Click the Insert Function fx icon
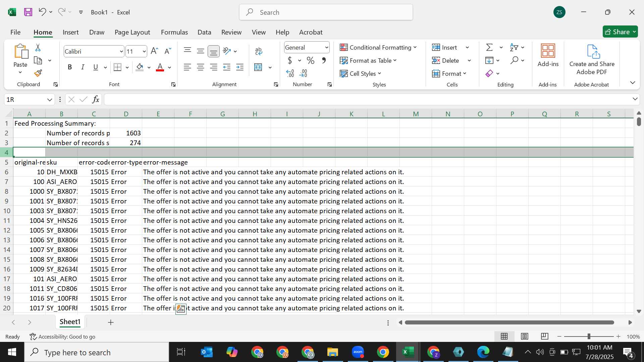 pyautogui.click(x=96, y=99)
